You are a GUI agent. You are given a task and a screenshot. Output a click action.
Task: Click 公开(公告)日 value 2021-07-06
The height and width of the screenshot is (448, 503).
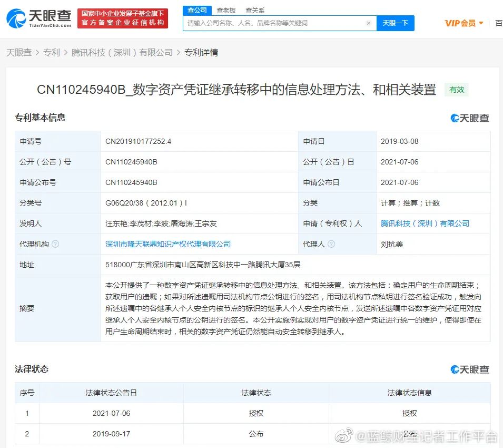click(399, 162)
